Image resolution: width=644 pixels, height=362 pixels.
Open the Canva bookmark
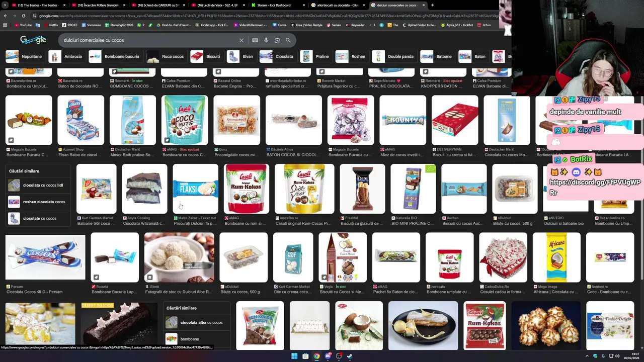point(279,25)
